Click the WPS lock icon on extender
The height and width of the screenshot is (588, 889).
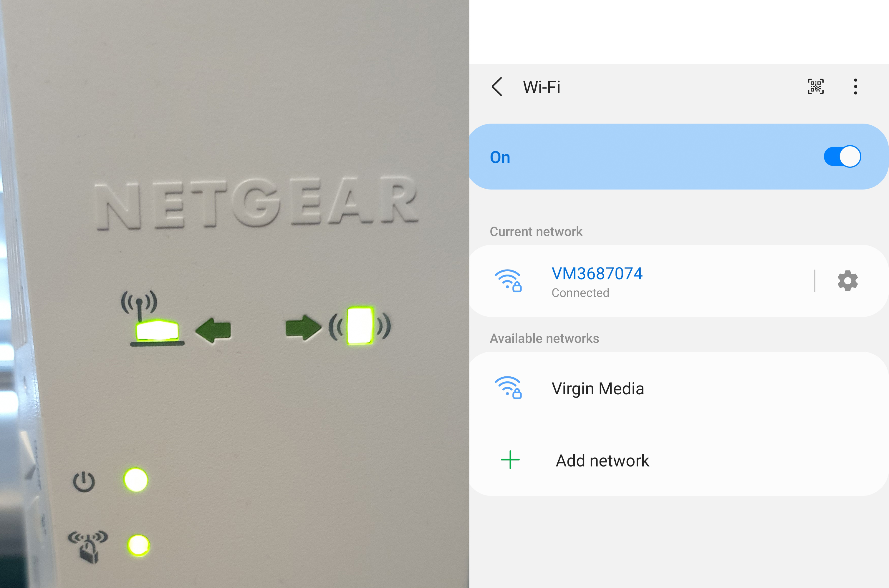pos(88,547)
